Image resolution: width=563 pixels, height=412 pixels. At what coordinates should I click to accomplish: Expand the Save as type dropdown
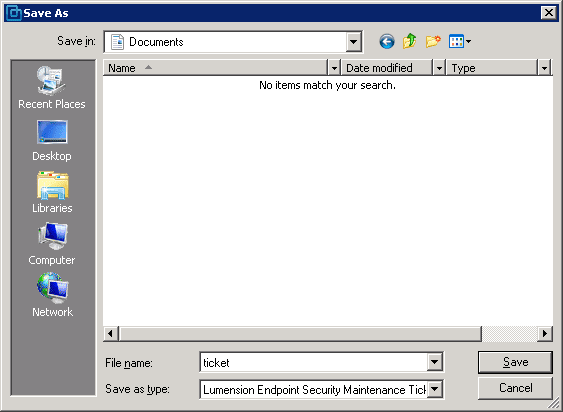434,389
